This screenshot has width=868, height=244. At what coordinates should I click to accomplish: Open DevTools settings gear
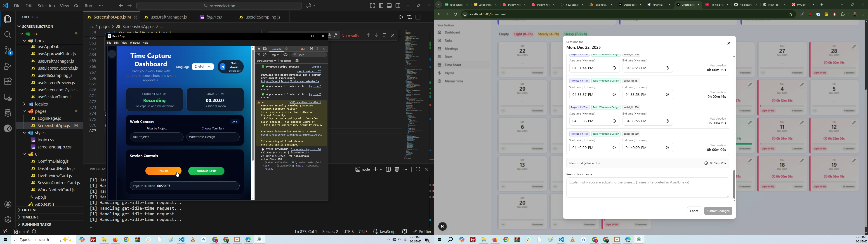tap(311, 49)
